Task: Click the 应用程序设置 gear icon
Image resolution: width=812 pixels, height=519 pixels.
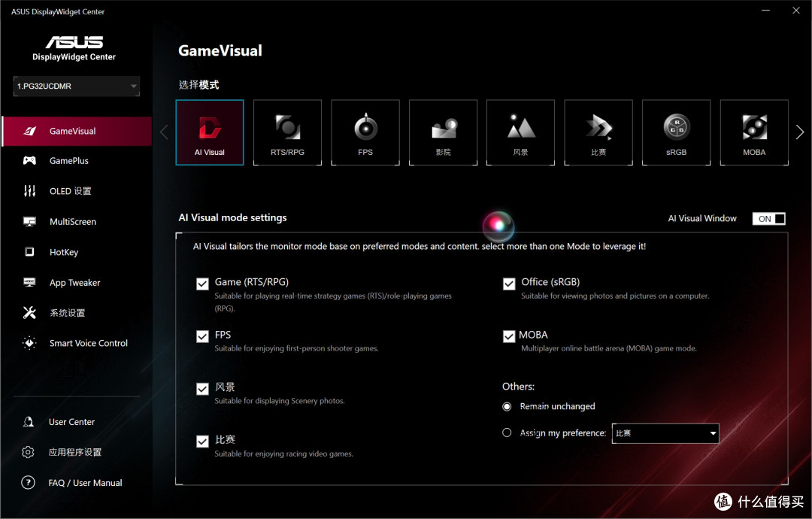Action: coord(28,452)
